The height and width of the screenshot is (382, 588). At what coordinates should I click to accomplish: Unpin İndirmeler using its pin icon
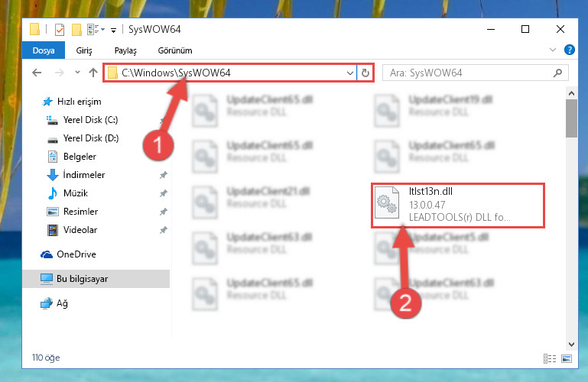pyautogui.click(x=163, y=175)
